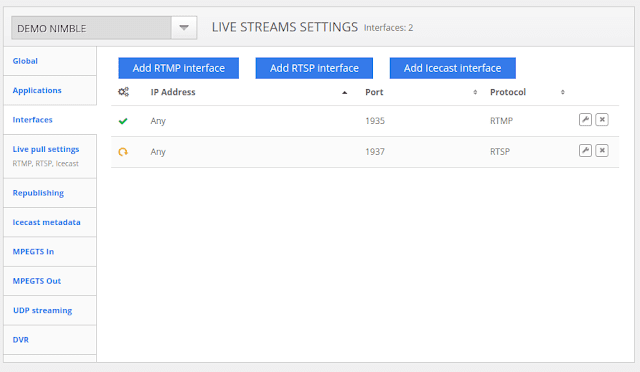Expand the DEMO NIMBLE server dropdown
This screenshot has height=372, width=640.
click(x=184, y=28)
